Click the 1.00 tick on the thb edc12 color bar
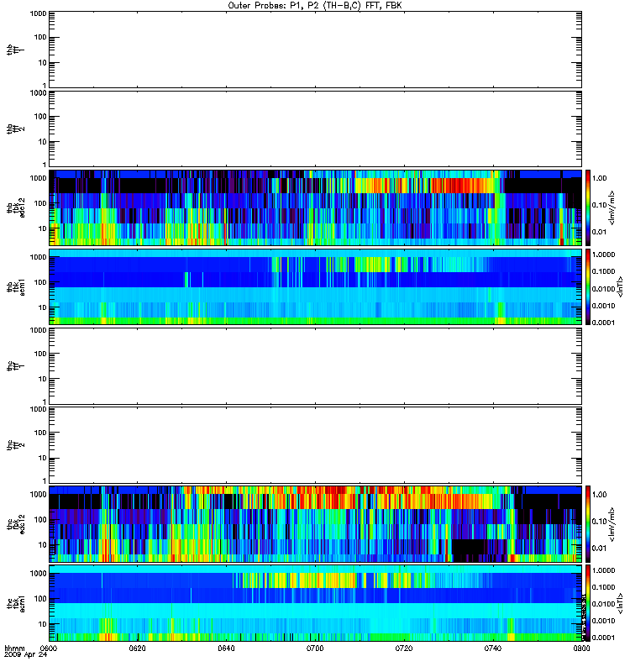The image size is (630, 672). tap(600, 178)
